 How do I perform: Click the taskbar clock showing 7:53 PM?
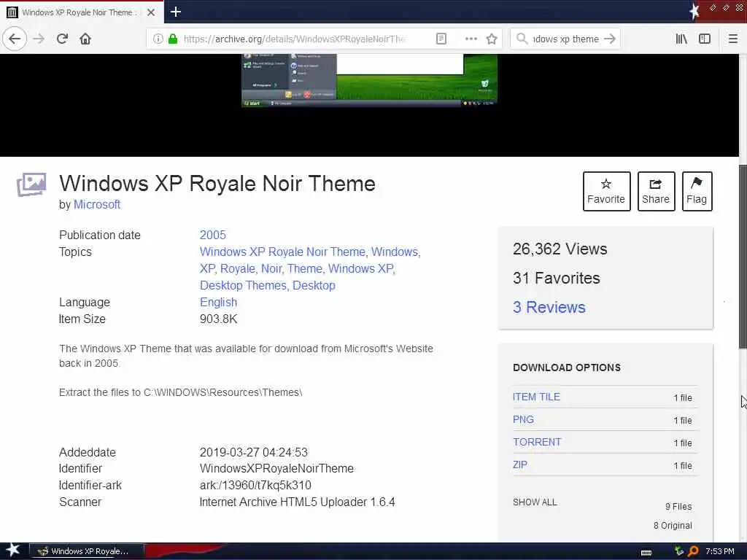point(720,551)
